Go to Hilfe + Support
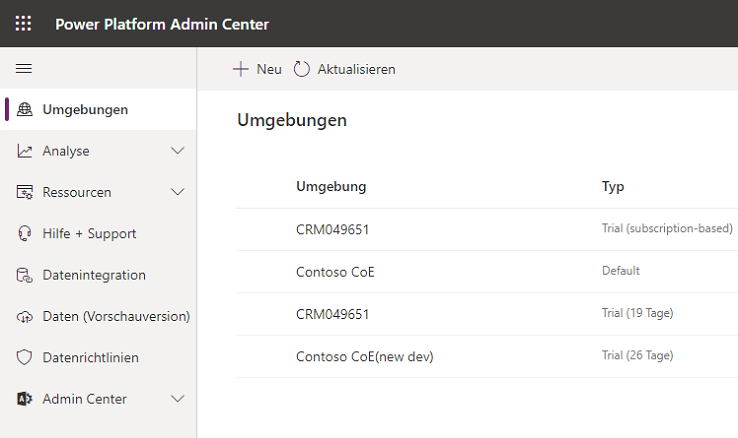 pos(98,233)
